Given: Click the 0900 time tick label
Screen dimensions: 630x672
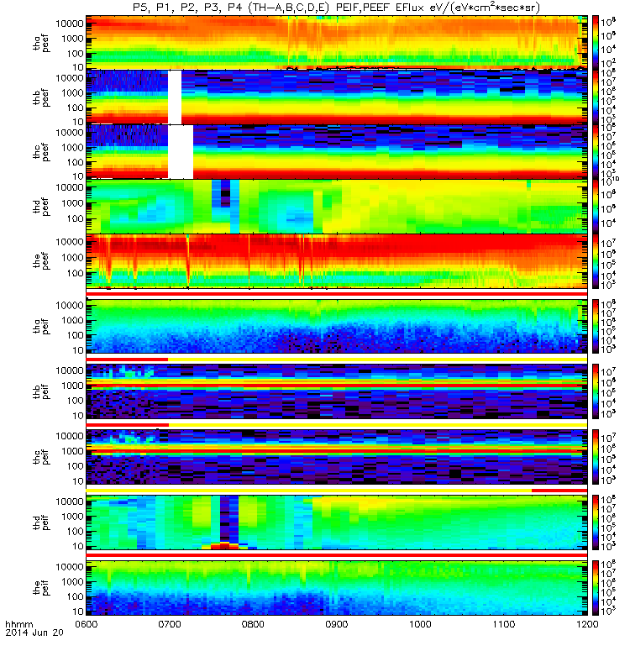Looking at the screenshot, I should point(337,624).
